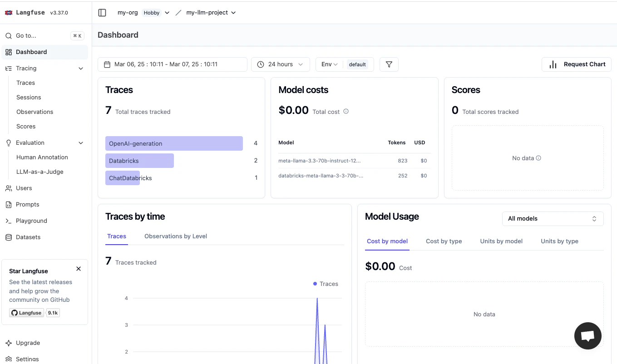This screenshot has width=617, height=364.
Task: Click the info icon beside Scores No data
Action: click(538, 158)
